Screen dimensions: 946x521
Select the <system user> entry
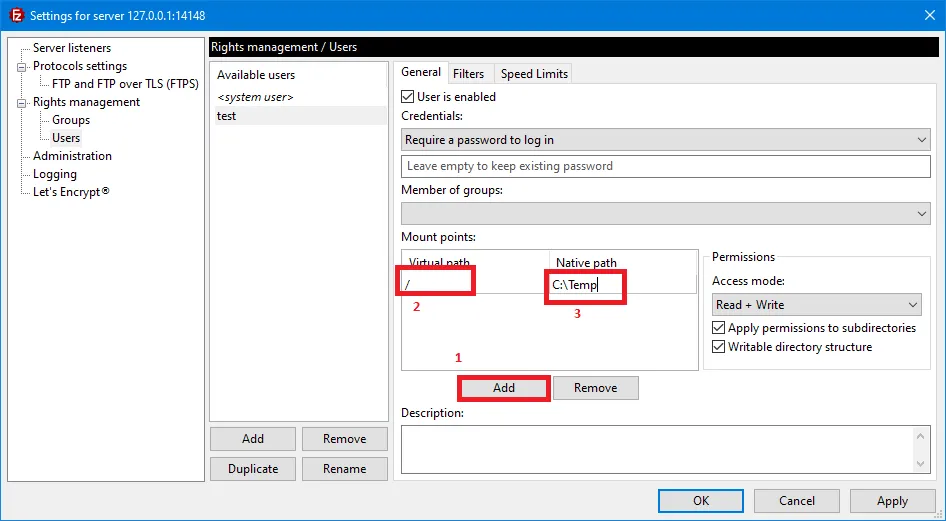coord(255,97)
